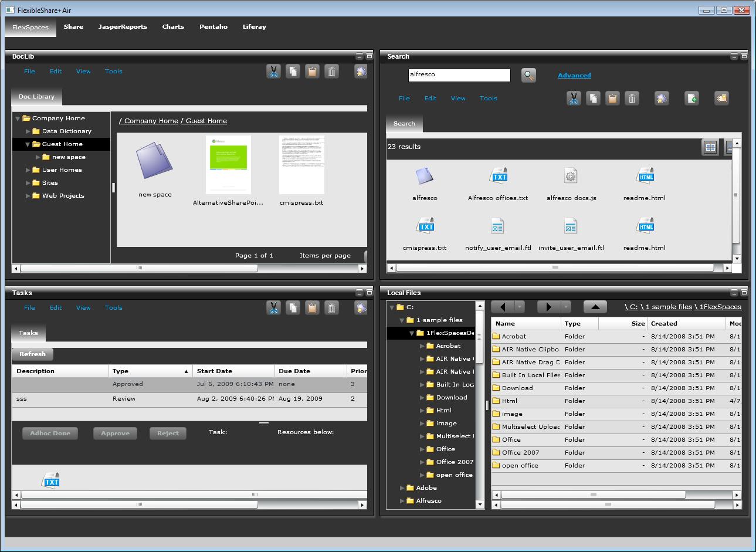756x552 pixels.
Task: Open the back-history dropdown in Local Files
Action: 519,307
